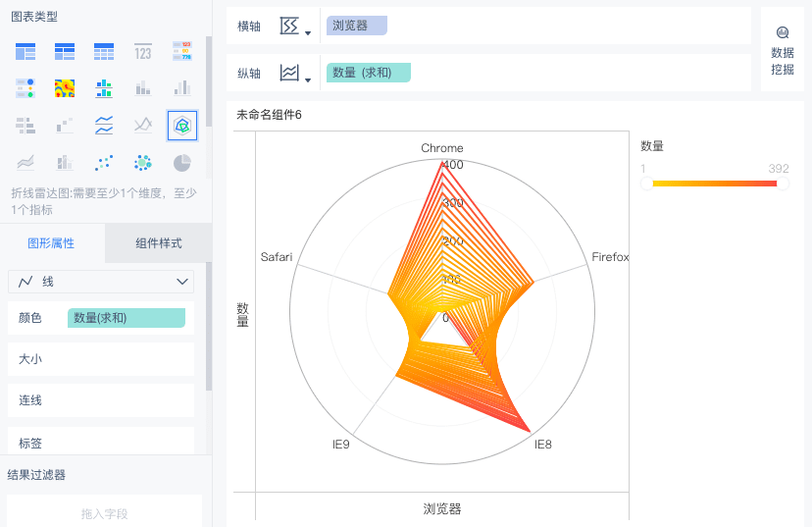Select the pie chart type
Image resolution: width=812 pixels, height=527 pixels.
tap(182, 163)
